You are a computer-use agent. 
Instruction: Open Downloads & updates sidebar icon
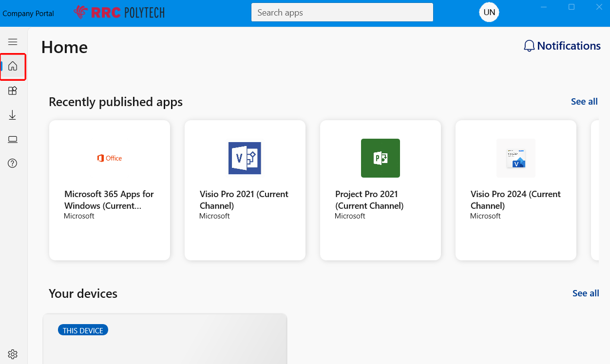[13, 115]
